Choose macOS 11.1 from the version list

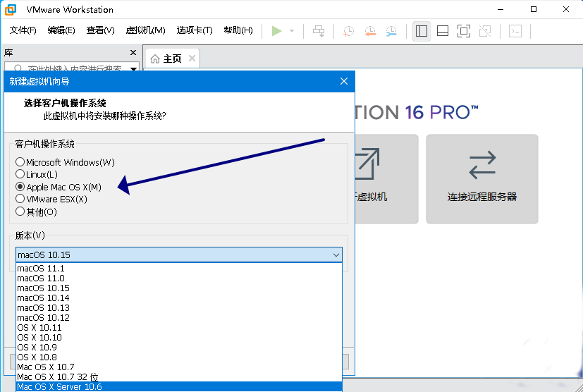[179, 268]
